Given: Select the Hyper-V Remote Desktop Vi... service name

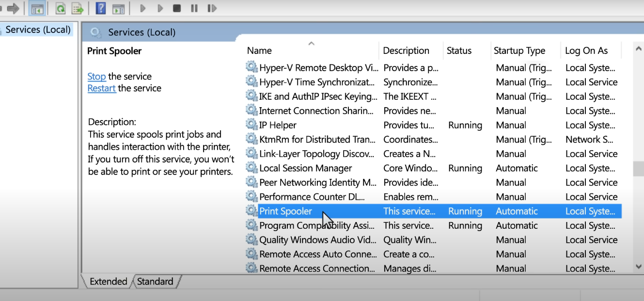Looking at the screenshot, I should pos(319,68).
